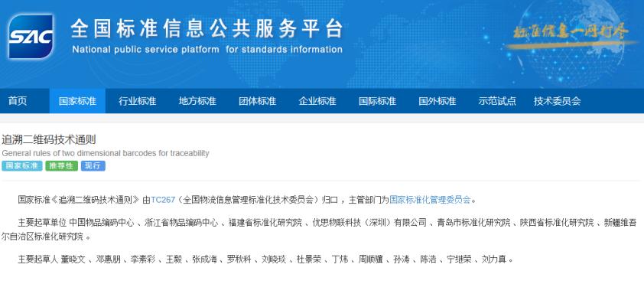The width and height of the screenshot is (644, 284).
Task: Click the site title 全国标准信息公共服务平台
Action: point(207,28)
